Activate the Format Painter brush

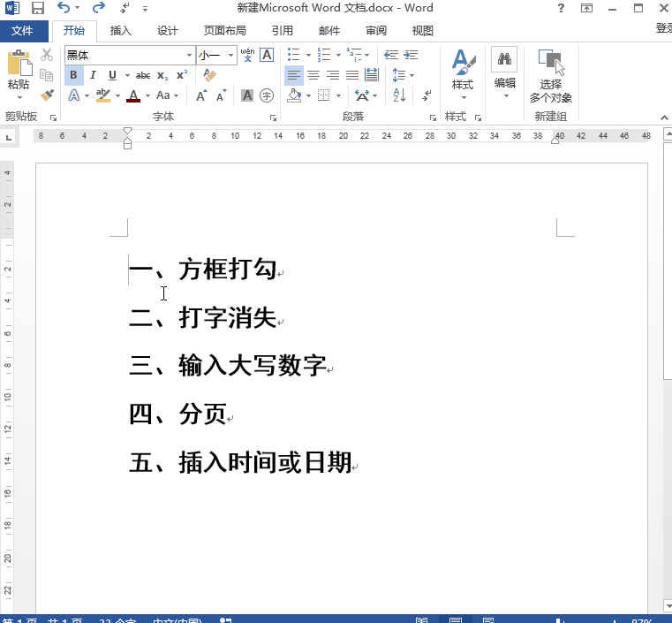(x=47, y=95)
